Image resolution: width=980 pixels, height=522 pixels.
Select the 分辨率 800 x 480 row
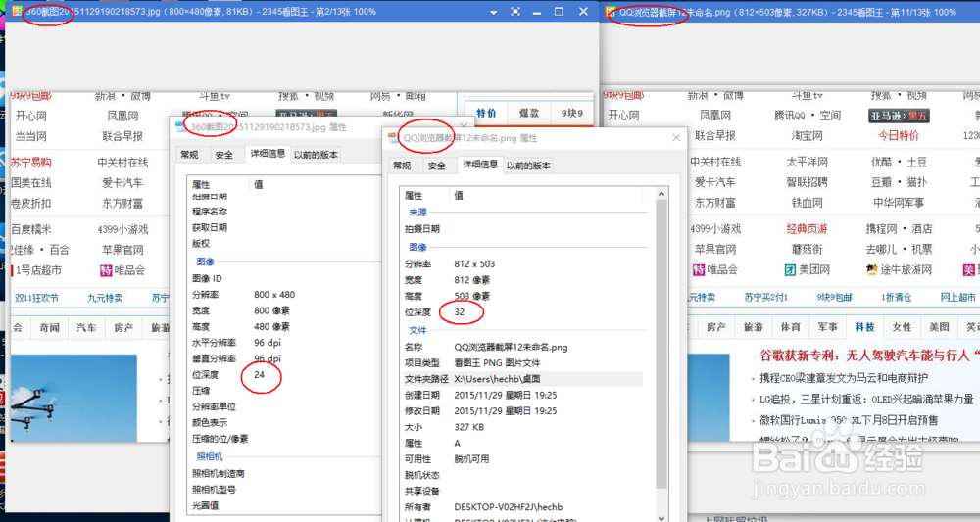(284, 295)
